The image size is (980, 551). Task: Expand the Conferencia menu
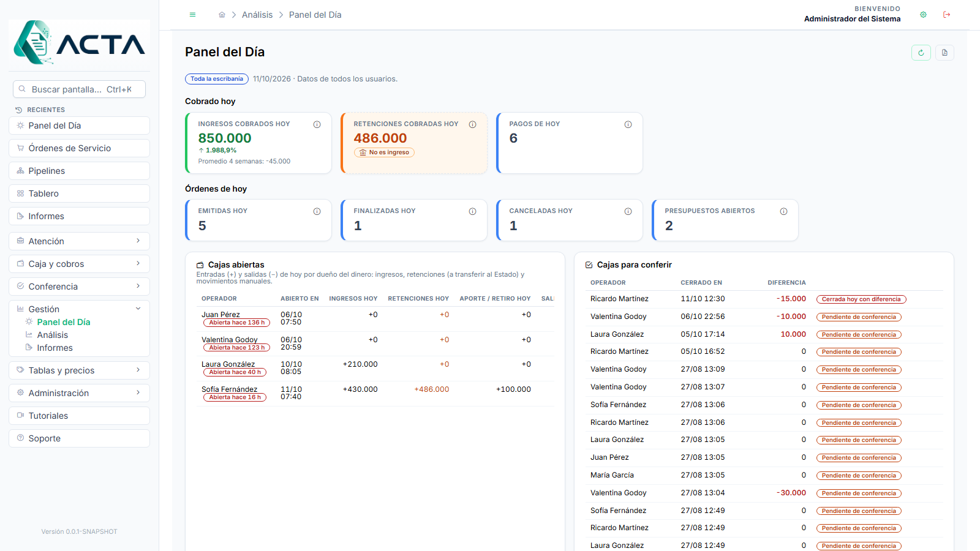(x=80, y=287)
